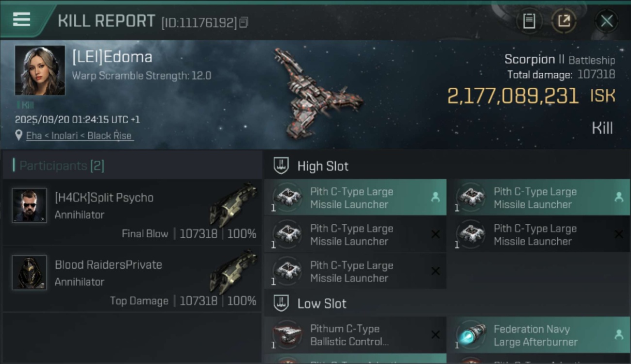This screenshot has width=631, height=364.
Task: Open the hamburger main menu
Action: click(21, 20)
